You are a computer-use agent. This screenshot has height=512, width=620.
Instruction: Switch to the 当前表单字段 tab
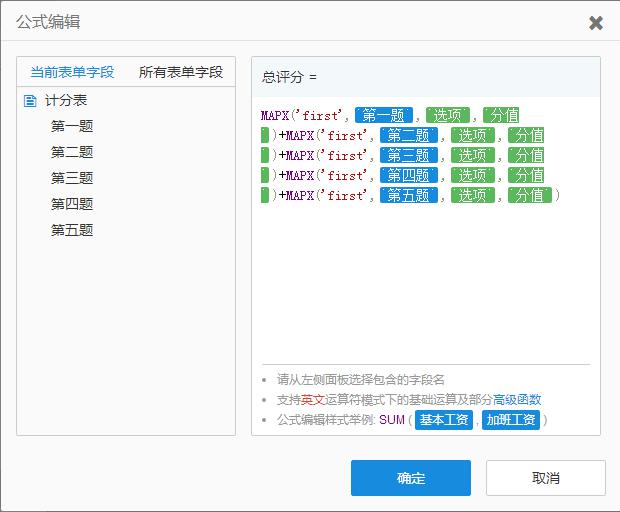click(72, 72)
